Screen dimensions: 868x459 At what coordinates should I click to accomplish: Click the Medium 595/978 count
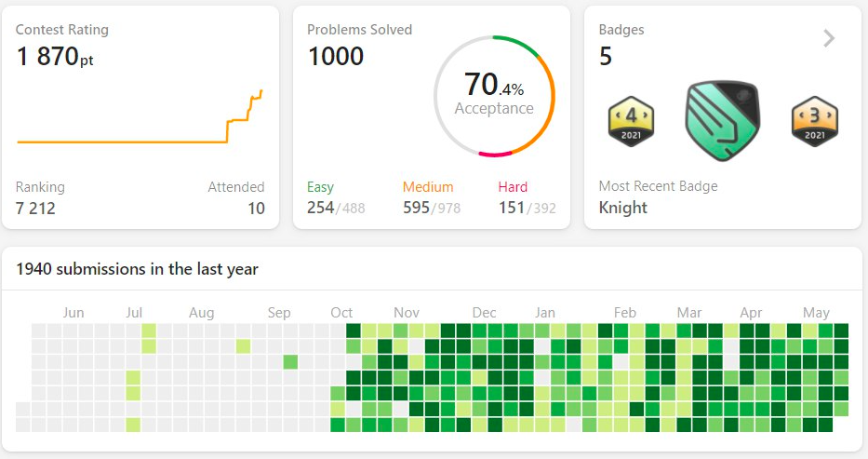(432, 208)
